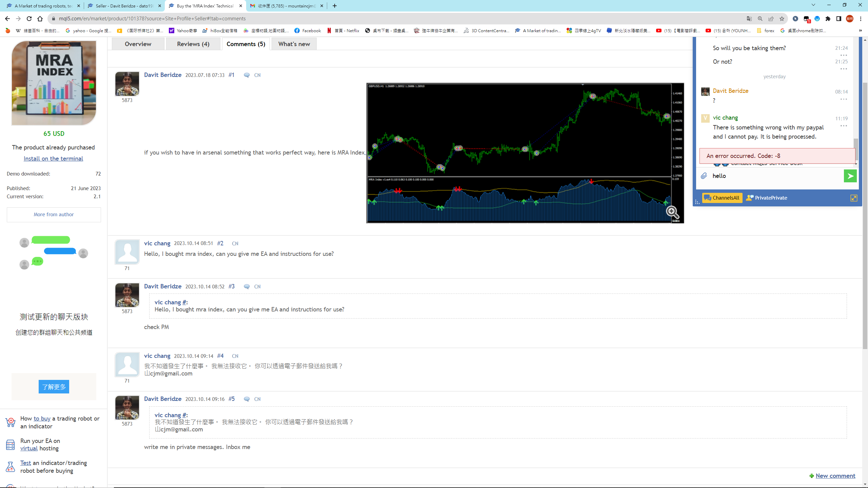The width and height of the screenshot is (868, 488).
Task: Click reply bubble icon on comment #5
Action: (247, 399)
